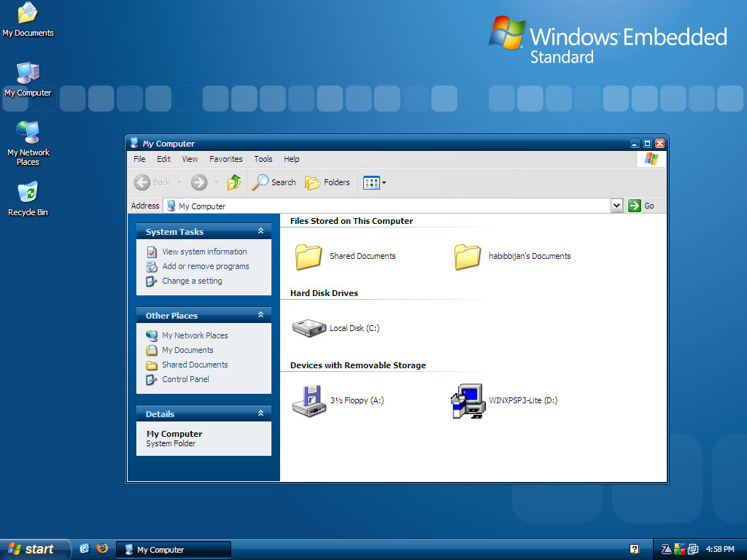Select the Local Disk (C:) drive icon
The height and width of the screenshot is (560, 747).
[309, 328]
